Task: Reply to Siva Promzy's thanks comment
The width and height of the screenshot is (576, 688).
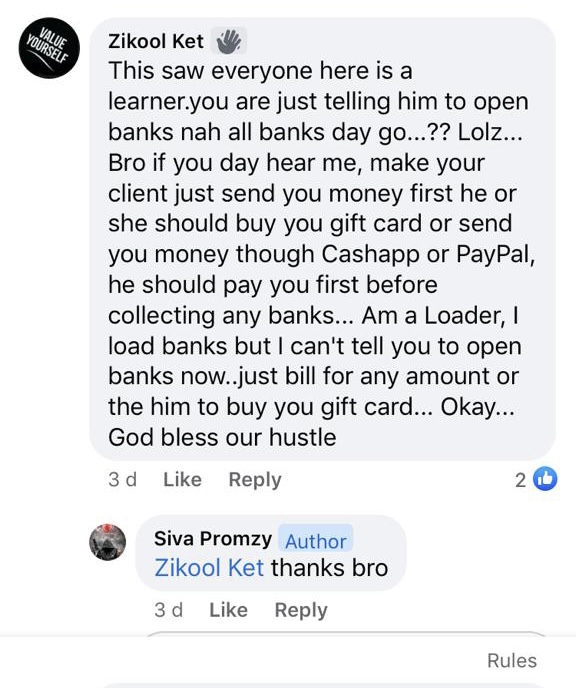Action: pos(301,610)
